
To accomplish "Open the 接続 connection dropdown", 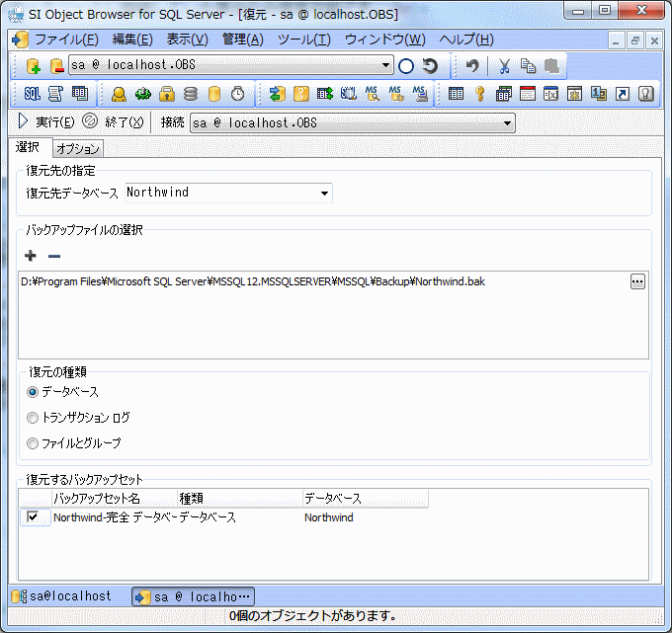I will [508, 123].
